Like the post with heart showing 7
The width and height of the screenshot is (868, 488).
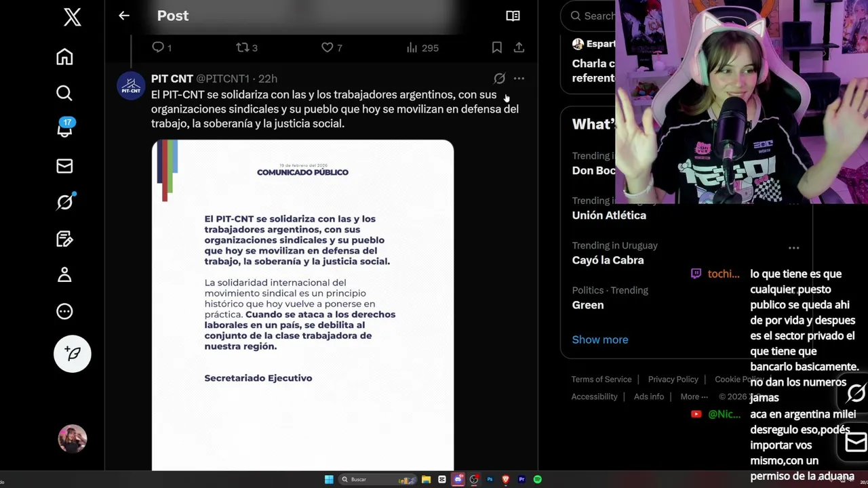pos(332,47)
